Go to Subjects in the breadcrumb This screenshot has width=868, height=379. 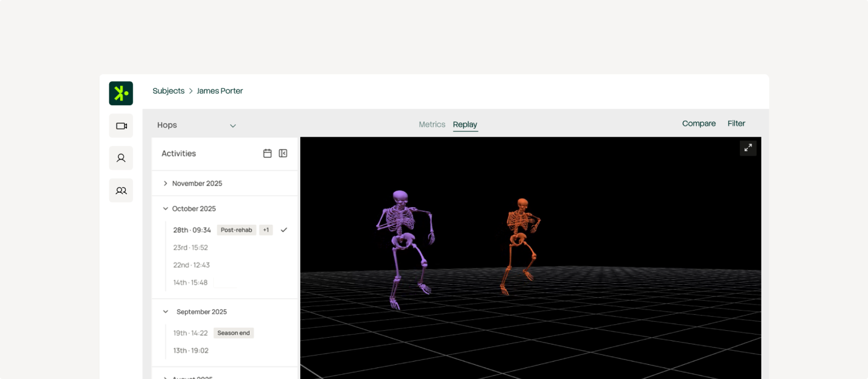tap(168, 91)
